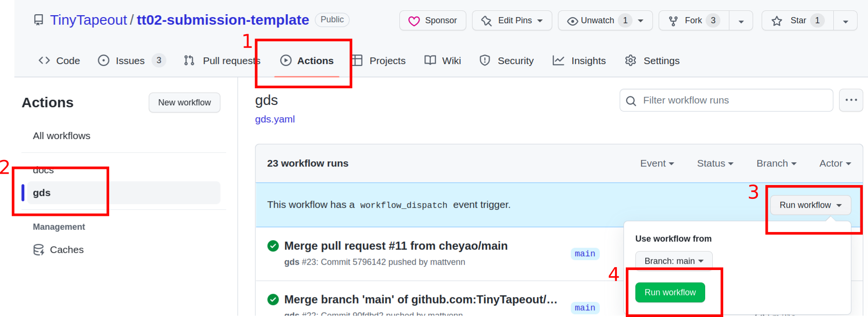Click the Unwatch eye icon

(x=572, y=21)
